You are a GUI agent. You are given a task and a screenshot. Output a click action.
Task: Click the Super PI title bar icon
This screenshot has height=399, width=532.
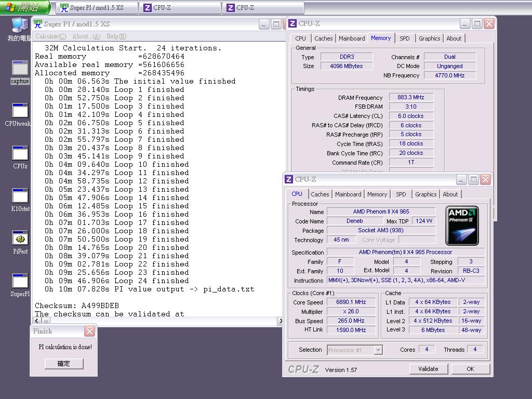click(37, 24)
